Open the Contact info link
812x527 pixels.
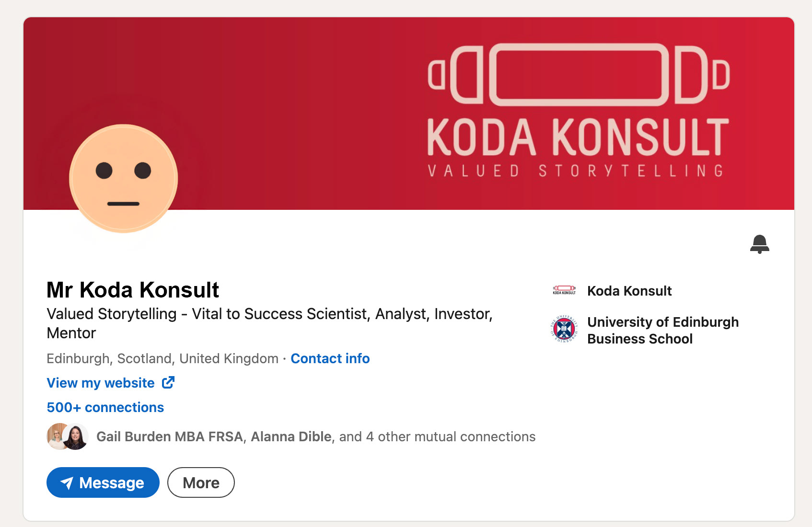click(x=330, y=358)
